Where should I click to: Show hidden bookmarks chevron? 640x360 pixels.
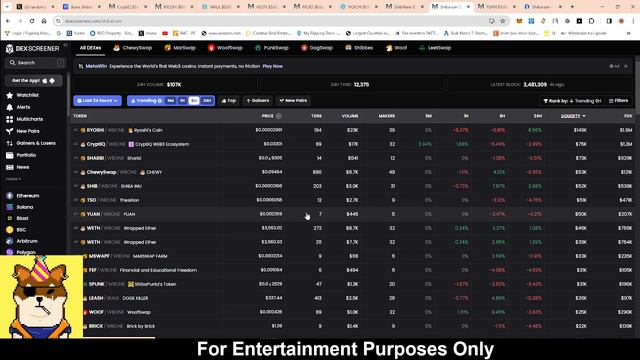pyautogui.click(x=629, y=33)
